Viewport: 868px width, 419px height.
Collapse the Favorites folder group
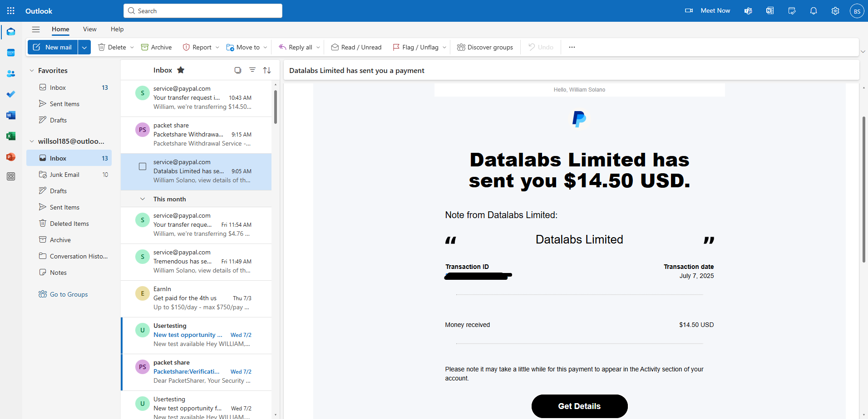tap(32, 71)
